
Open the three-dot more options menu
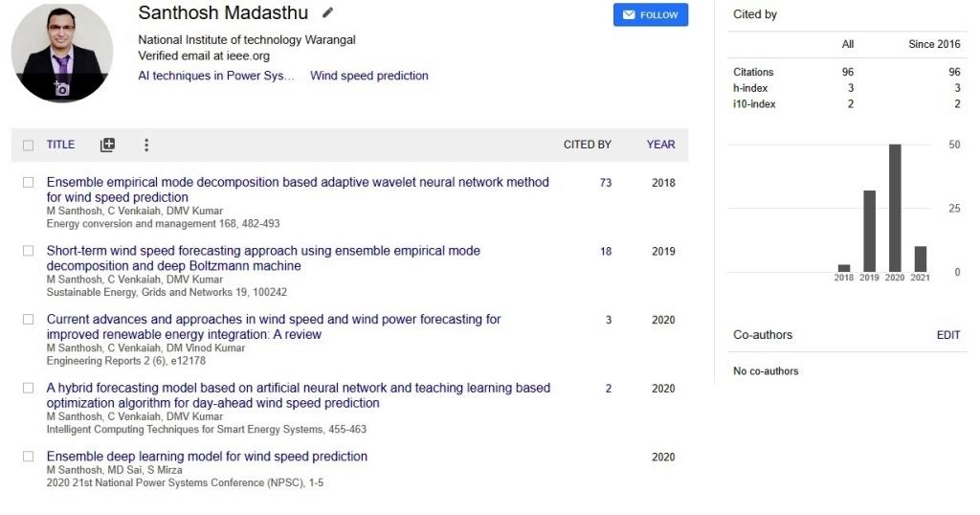[146, 145]
